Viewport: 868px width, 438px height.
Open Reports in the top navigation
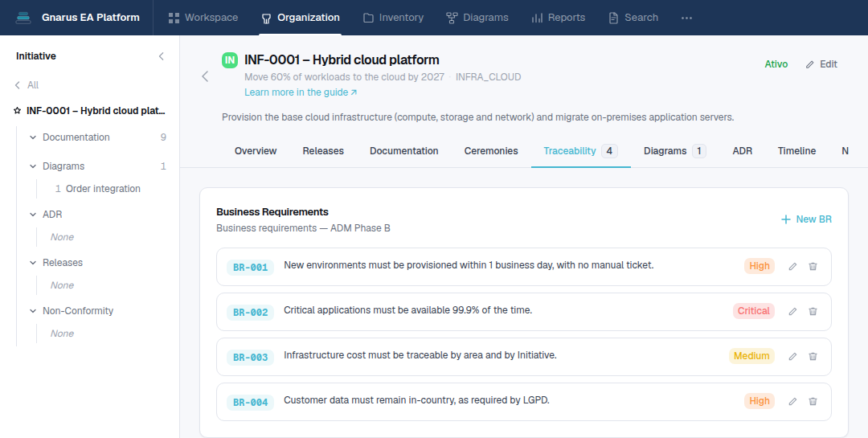pyautogui.click(x=558, y=18)
